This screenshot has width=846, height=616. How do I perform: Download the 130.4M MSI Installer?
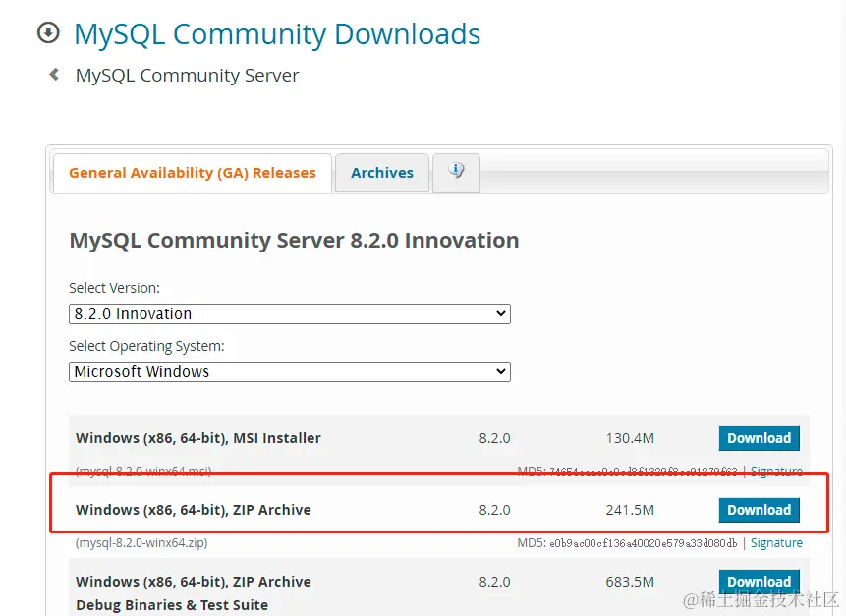click(759, 438)
